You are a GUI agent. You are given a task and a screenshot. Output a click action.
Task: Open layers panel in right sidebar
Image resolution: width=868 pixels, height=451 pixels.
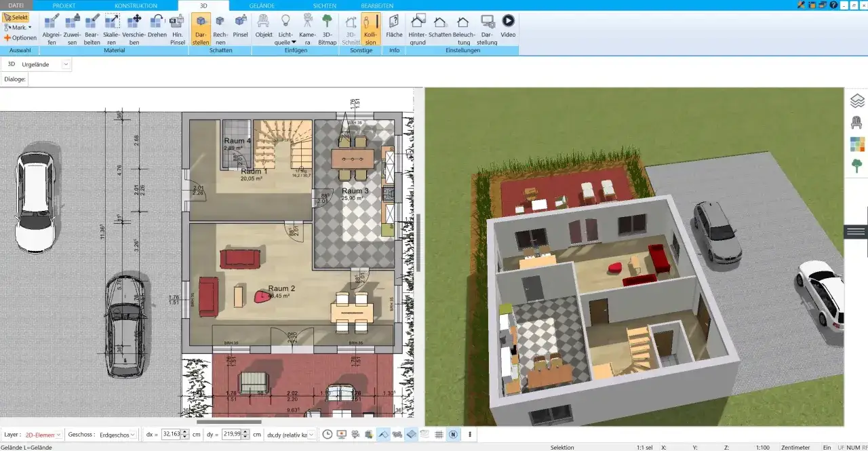tap(857, 101)
